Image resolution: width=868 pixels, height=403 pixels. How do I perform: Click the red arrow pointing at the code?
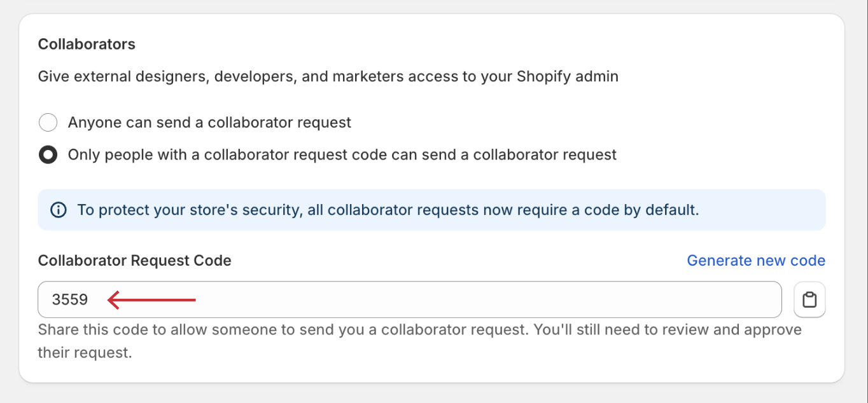click(151, 299)
